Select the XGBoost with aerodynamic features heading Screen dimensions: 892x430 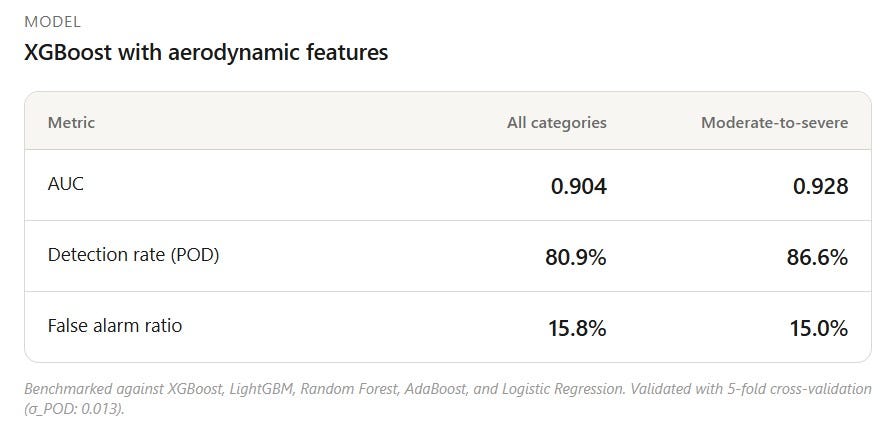coord(206,52)
